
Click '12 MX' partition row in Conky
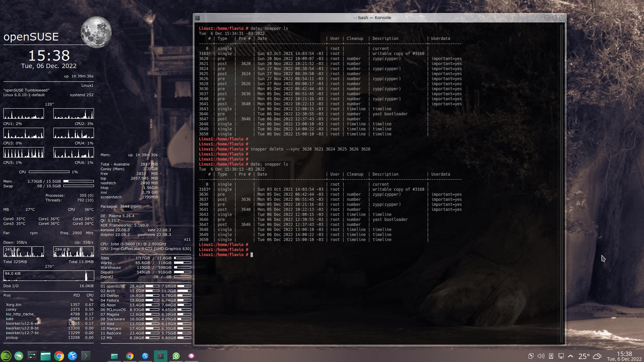click(146, 338)
